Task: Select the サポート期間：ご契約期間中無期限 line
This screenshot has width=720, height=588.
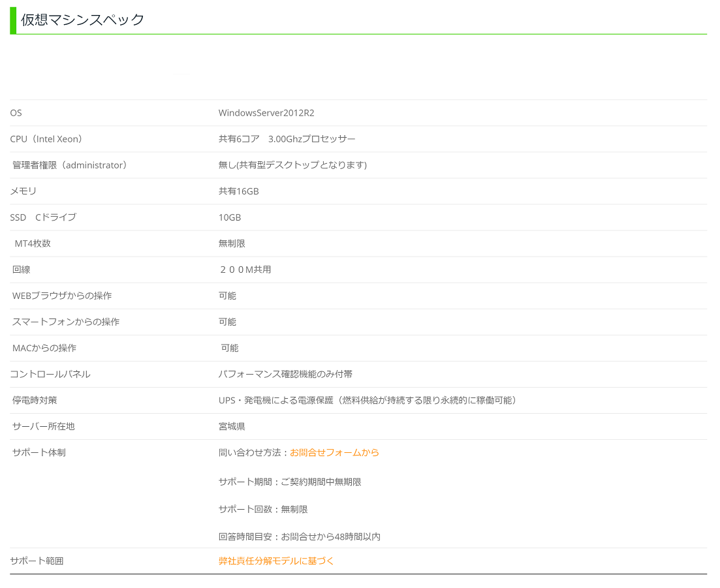Action: (x=290, y=482)
